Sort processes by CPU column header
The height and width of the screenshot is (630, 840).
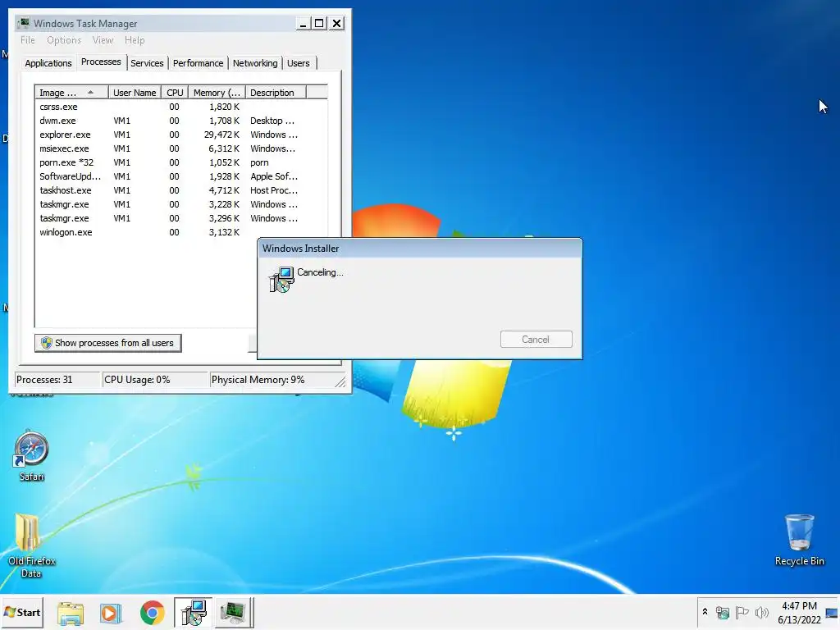[x=175, y=93]
